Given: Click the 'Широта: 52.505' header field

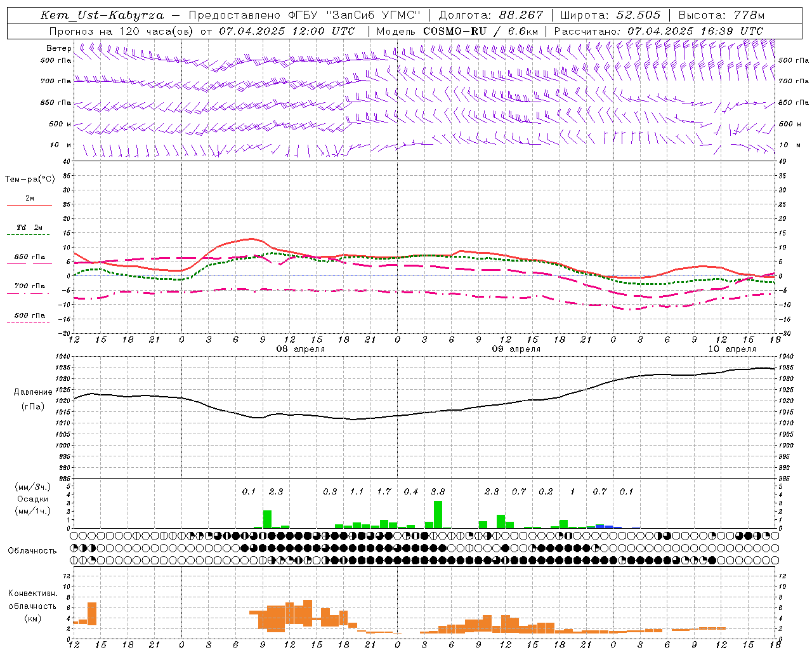Looking at the screenshot, I should [x=610, y=15].
